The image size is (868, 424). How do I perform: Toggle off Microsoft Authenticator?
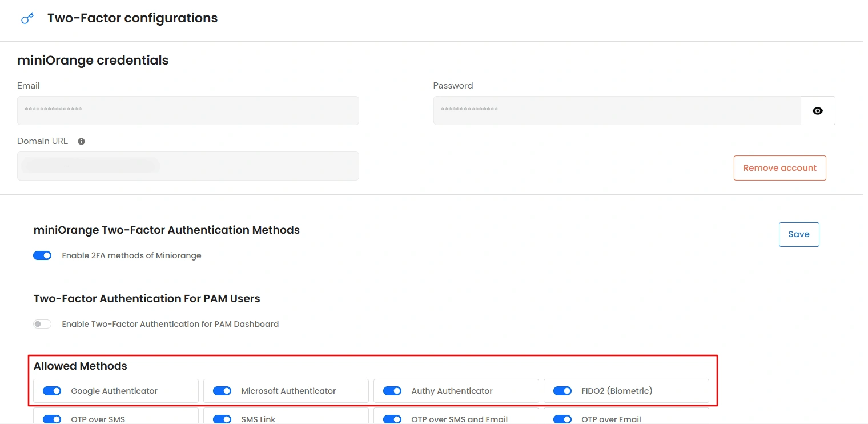click(x=222, y=391)
